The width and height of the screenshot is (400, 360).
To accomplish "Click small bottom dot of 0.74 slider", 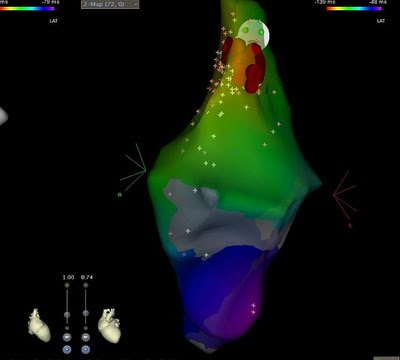I will (x=86, y=328).
